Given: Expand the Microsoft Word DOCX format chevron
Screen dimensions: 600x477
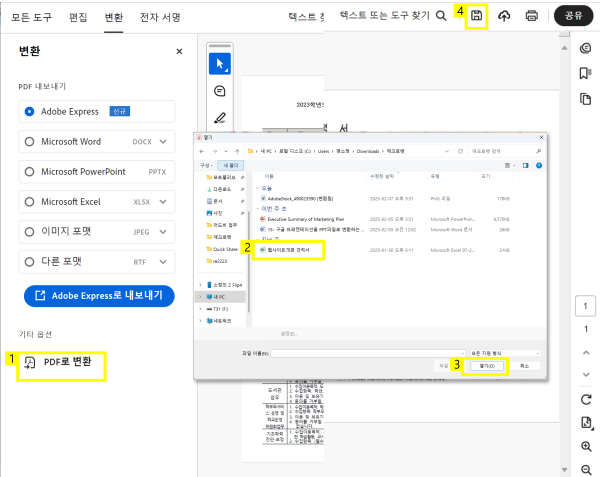Looking at the screenshot, I should click(163, 142).
